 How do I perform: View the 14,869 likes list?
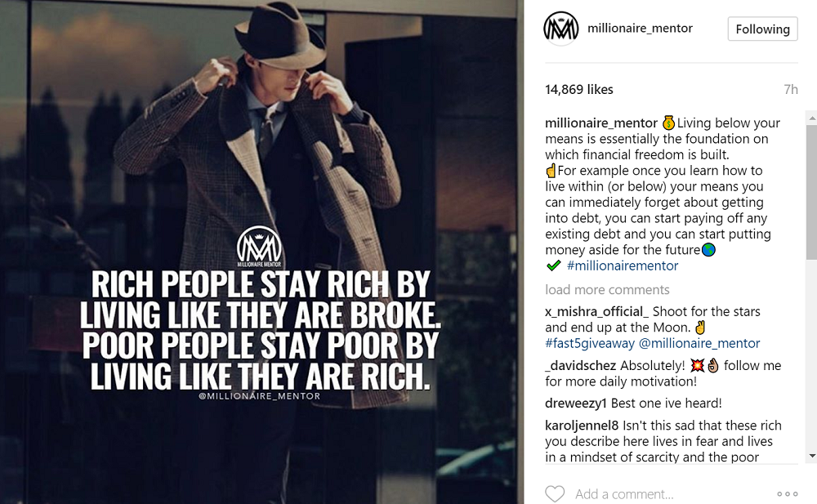579,89
